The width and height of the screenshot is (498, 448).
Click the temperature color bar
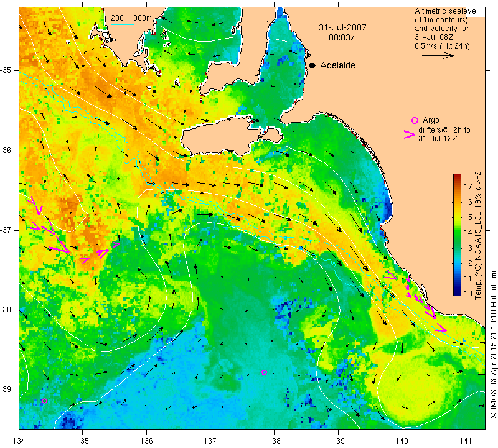coord(457,235)
